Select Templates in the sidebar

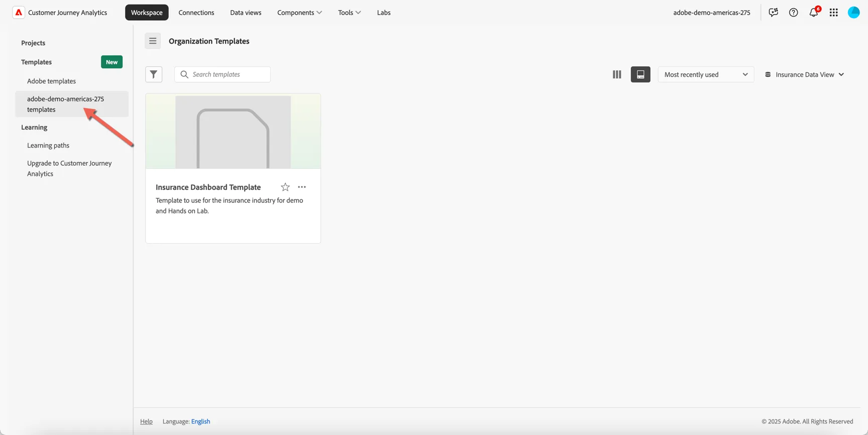37,62
